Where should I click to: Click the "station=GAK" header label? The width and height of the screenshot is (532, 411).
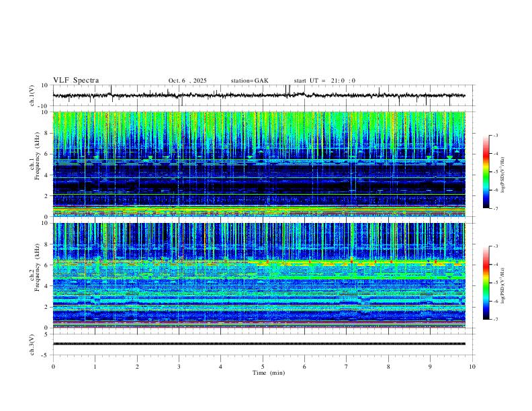pos(249,81)
